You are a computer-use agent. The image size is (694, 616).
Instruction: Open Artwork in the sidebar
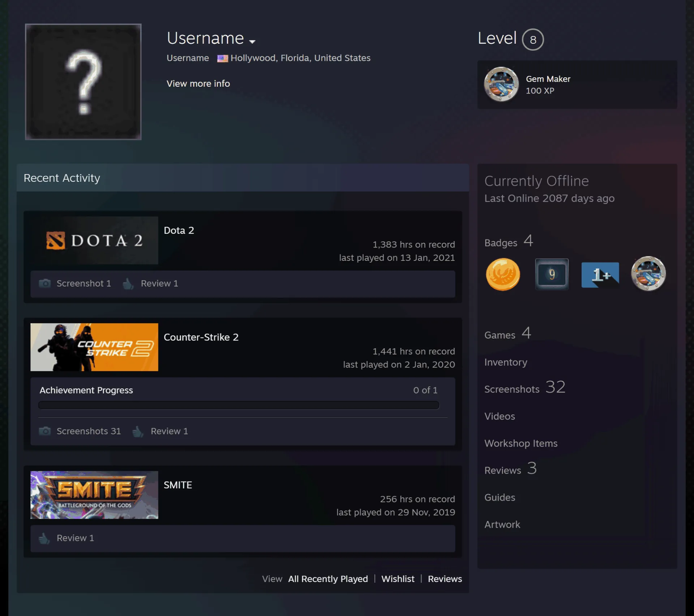pos(502,525)
